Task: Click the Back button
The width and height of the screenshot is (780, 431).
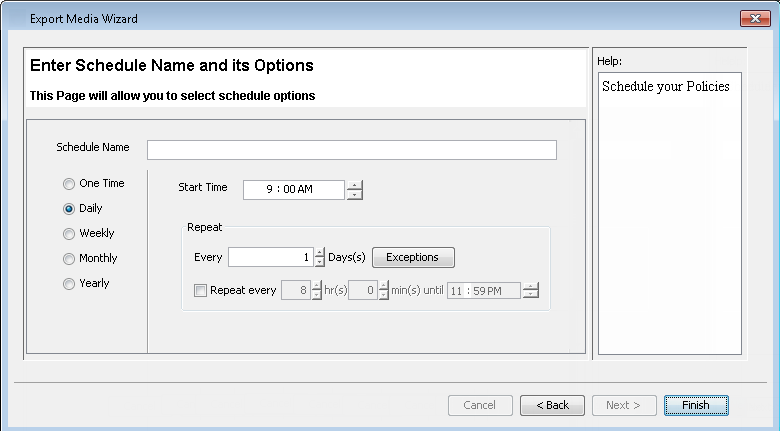Action: (552, 405)
